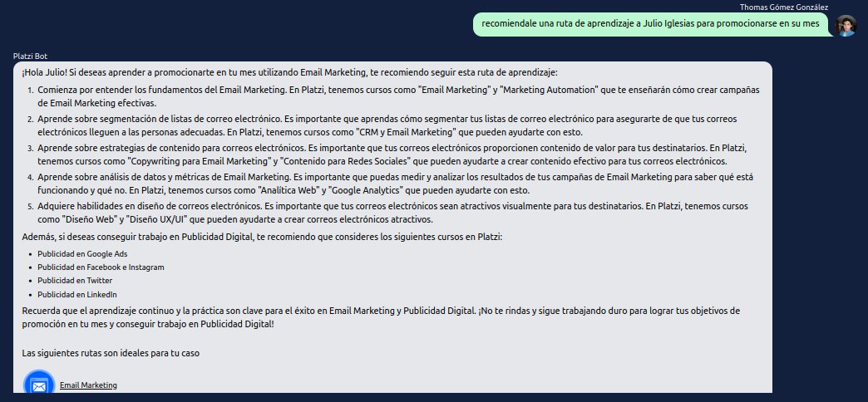This screenshot has width=868, height=402.
Task: Click the user message about Julio Iglesias
Action: pyautogui.click(x=650, y=24)
